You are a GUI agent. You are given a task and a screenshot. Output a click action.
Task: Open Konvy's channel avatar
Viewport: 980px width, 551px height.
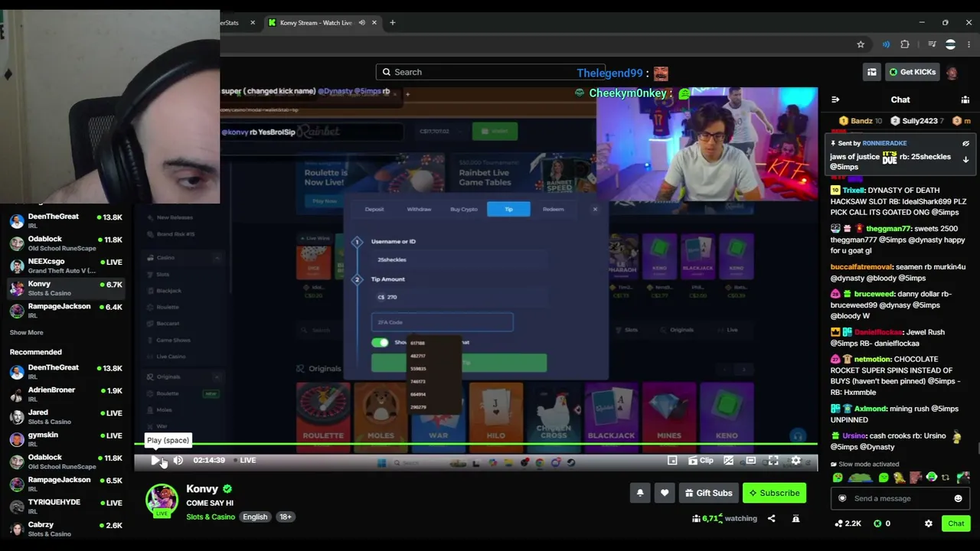[162, 499]
